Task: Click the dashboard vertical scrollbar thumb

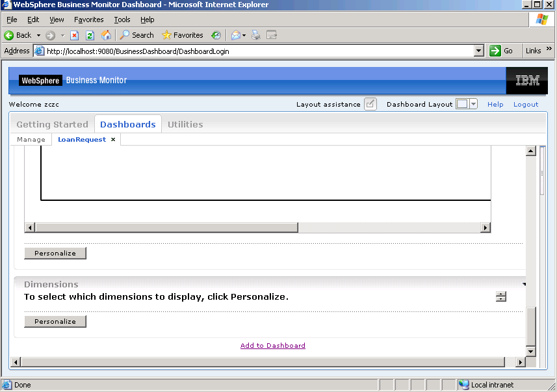Action: point(531,326)
